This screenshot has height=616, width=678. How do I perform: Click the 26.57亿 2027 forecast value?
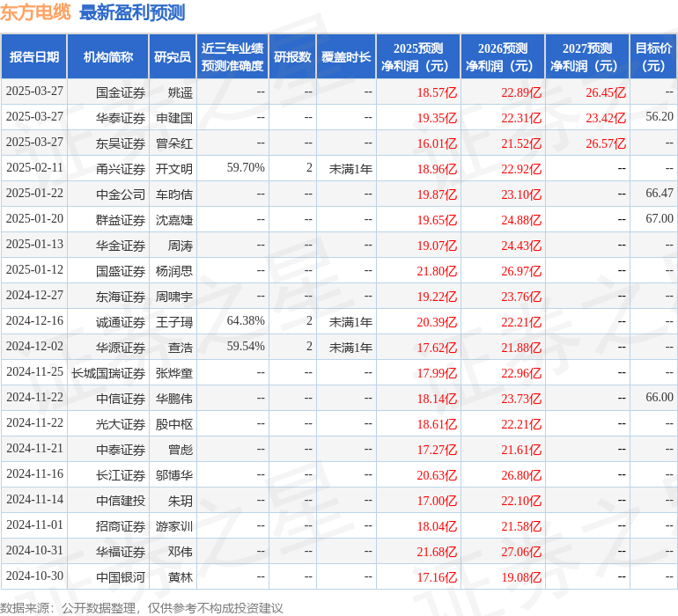(606, 143)
